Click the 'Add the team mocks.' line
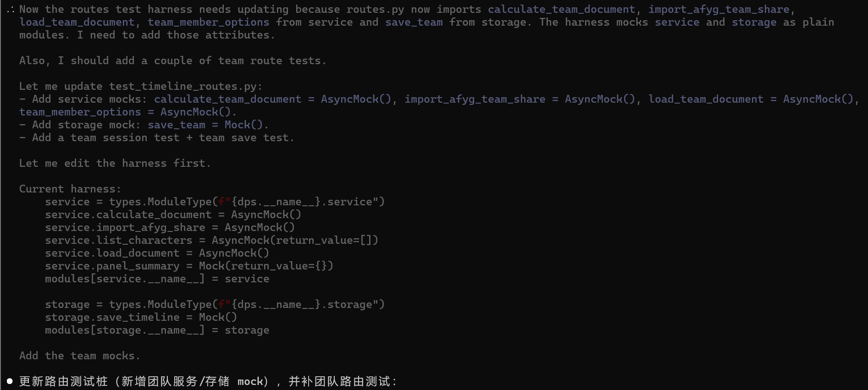Image resolution: width=868 pixels, height=390 pixels. 80,356
